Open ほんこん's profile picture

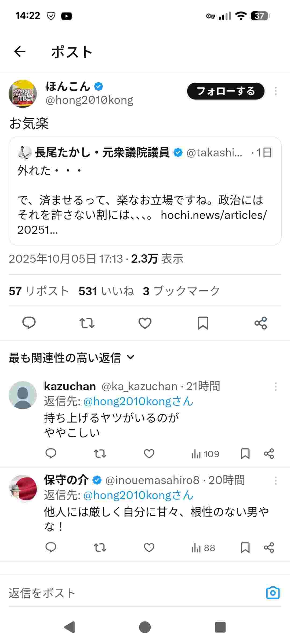pyautogui.click(x=23, y=94)
